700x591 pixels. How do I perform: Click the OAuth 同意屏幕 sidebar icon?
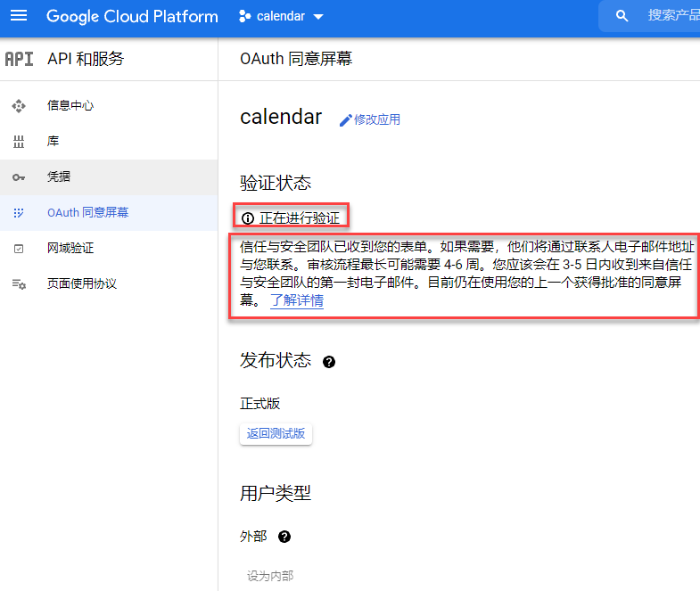[x=19, y=213]
